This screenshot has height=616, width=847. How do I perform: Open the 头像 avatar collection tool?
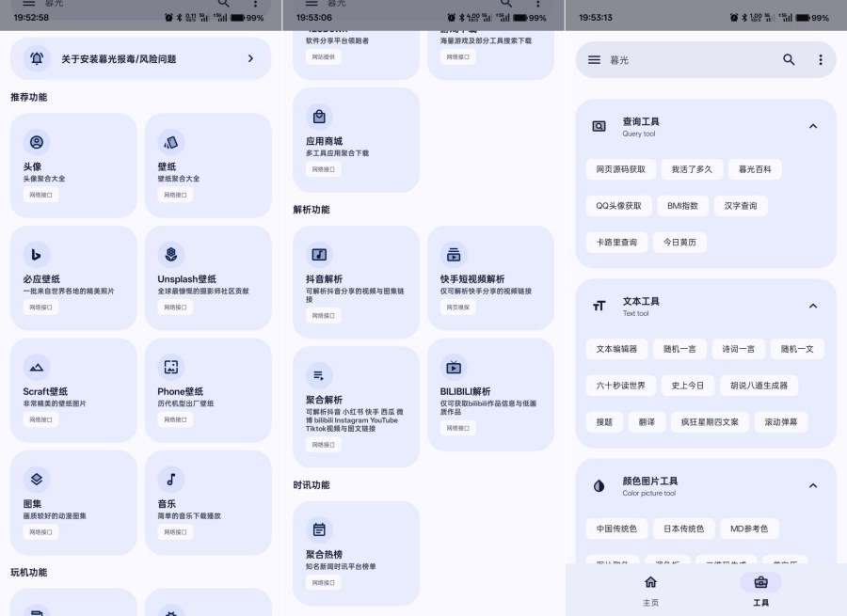[x=73, y=163]
